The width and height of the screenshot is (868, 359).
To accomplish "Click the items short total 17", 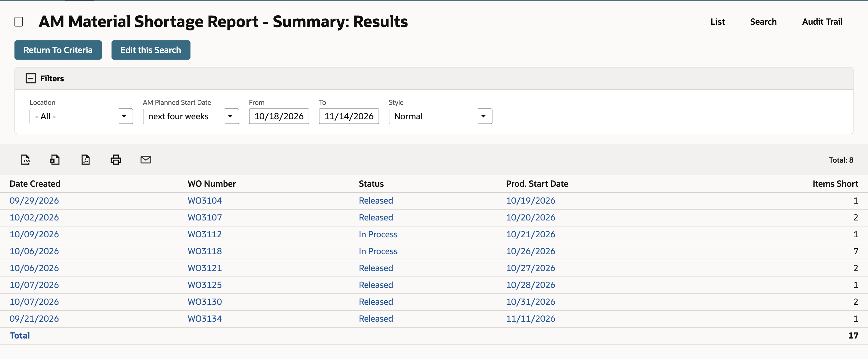I will (853, 336).
